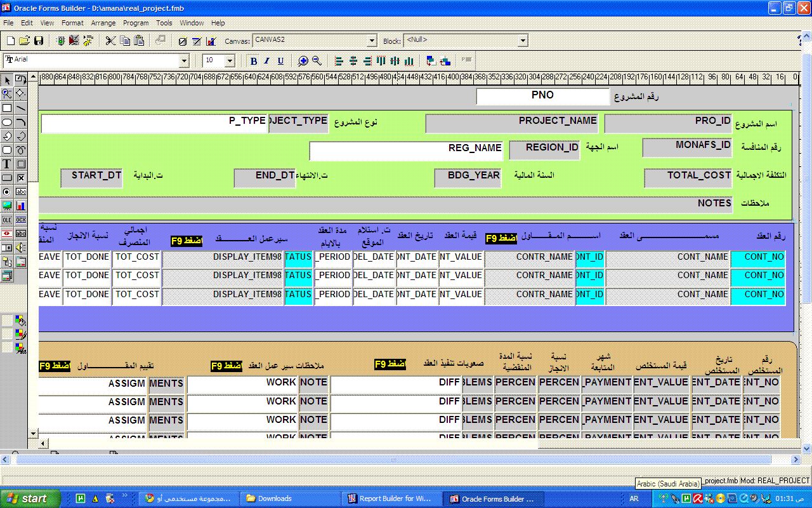Switch to Report Builder taskbar button
Screen dimensions: 812x508
390,498
